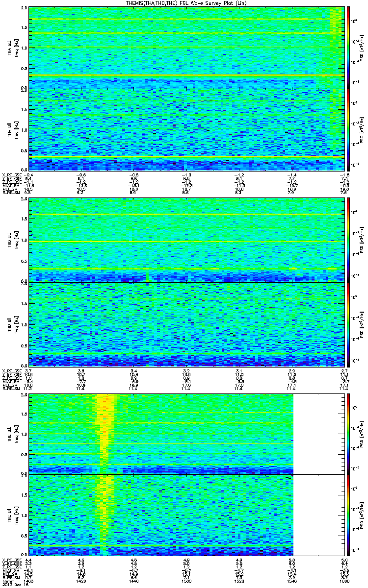Click the PSD units label beside THE B-perp panel
Image resolution: width=368 pixels, height=588 pixels.
[362, 433]
